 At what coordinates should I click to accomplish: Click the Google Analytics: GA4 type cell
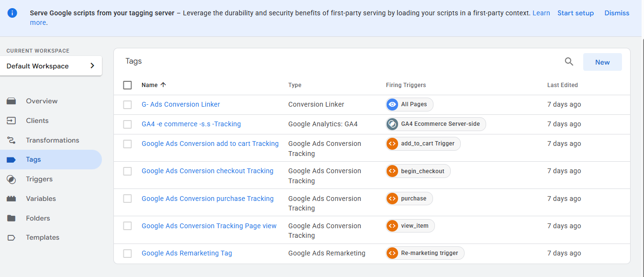pos(323,124)
